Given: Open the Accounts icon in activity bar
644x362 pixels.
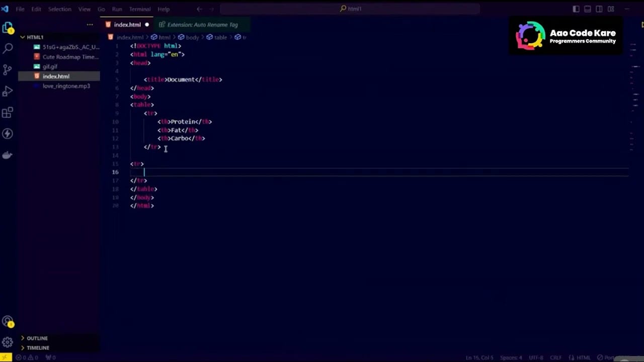Looking at the screenshot, I should pos(8,322).
